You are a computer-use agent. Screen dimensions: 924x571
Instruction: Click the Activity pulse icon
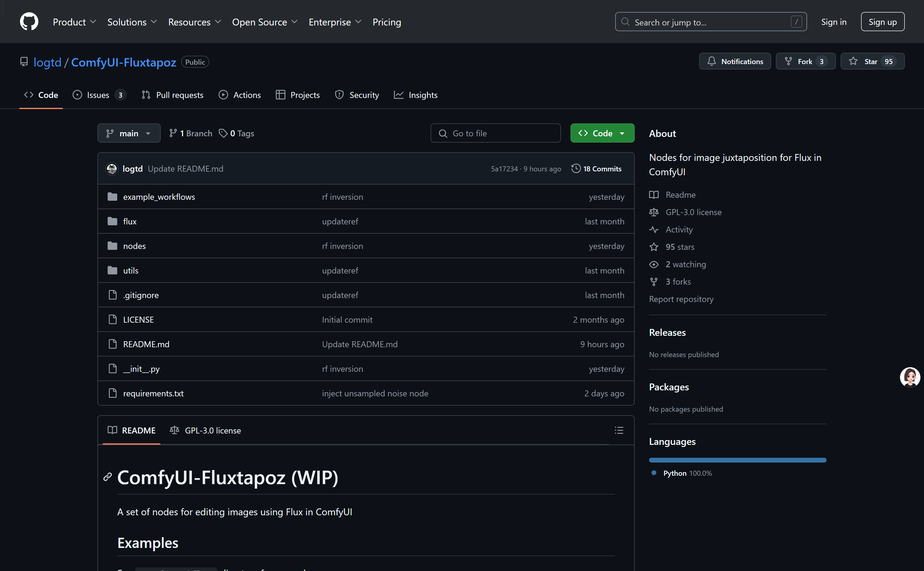pos(654,229)
